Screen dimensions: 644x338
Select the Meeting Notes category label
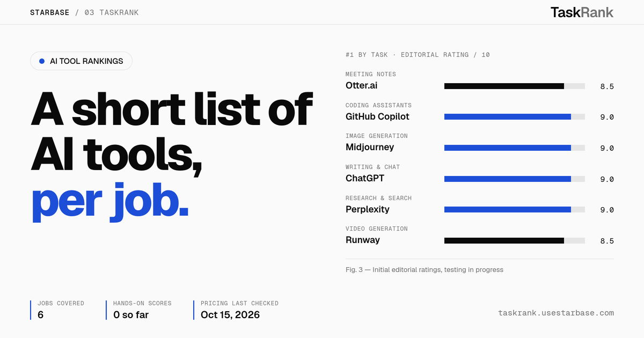(x=371, y=74)
